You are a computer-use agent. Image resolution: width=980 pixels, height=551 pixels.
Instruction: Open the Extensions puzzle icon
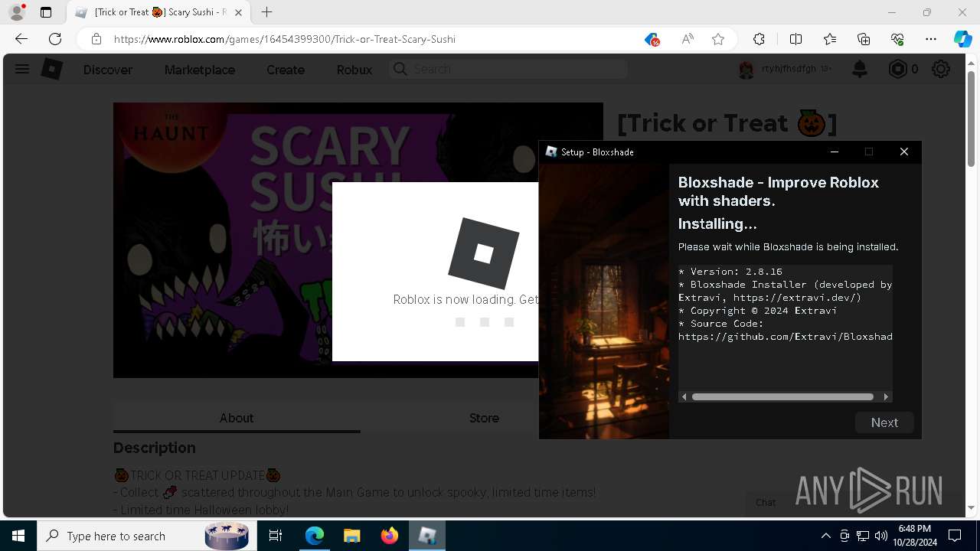point(759,39)
